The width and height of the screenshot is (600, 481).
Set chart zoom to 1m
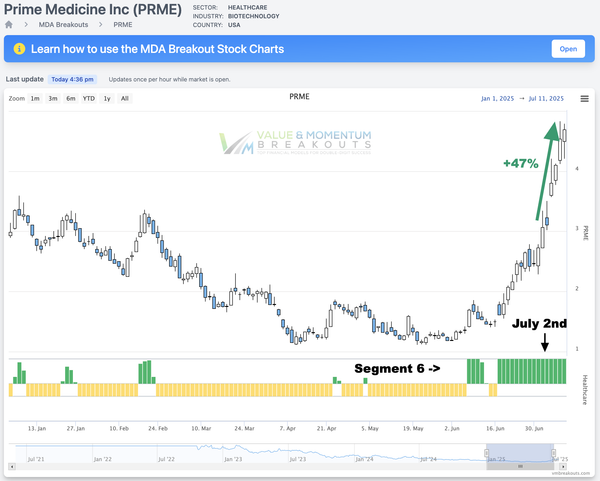(35, 98)
